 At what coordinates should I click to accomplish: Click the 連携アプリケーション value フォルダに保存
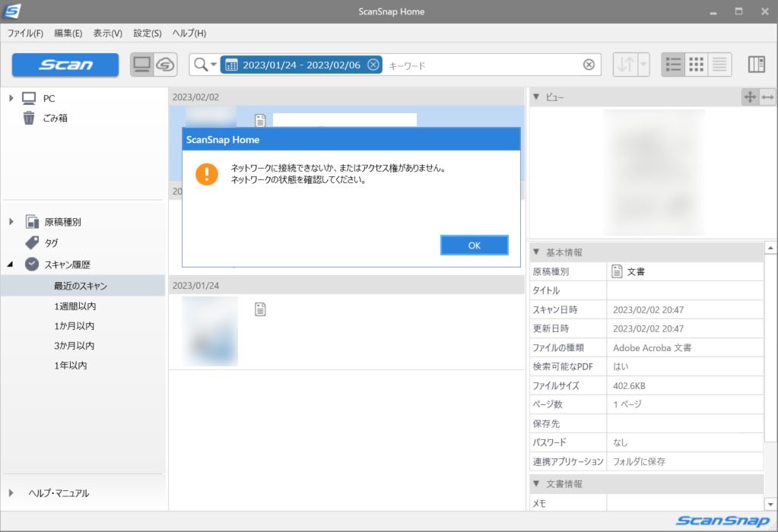639,461
